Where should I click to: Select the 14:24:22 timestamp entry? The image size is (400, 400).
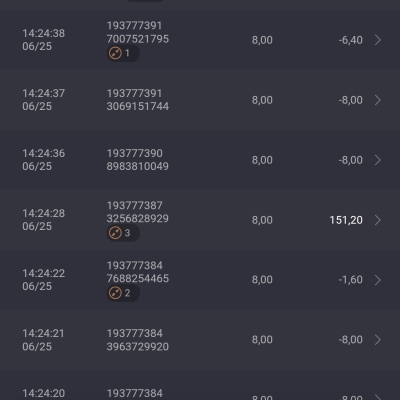44,280
